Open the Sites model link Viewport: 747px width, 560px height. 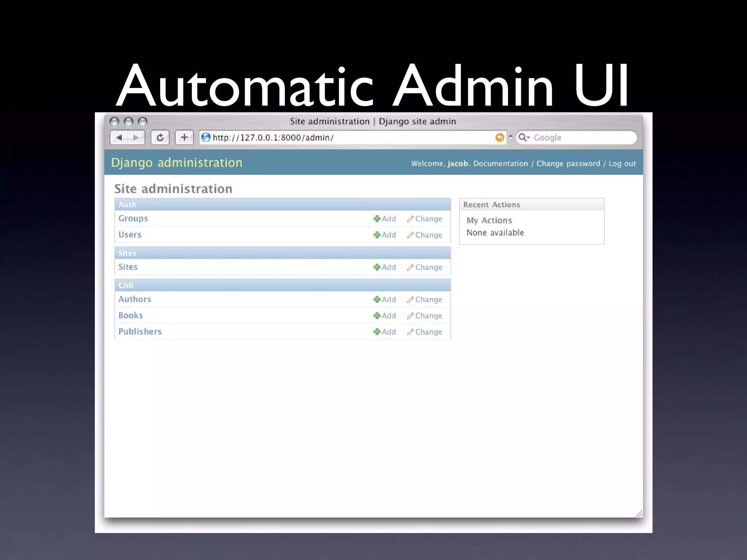(128, 267)
